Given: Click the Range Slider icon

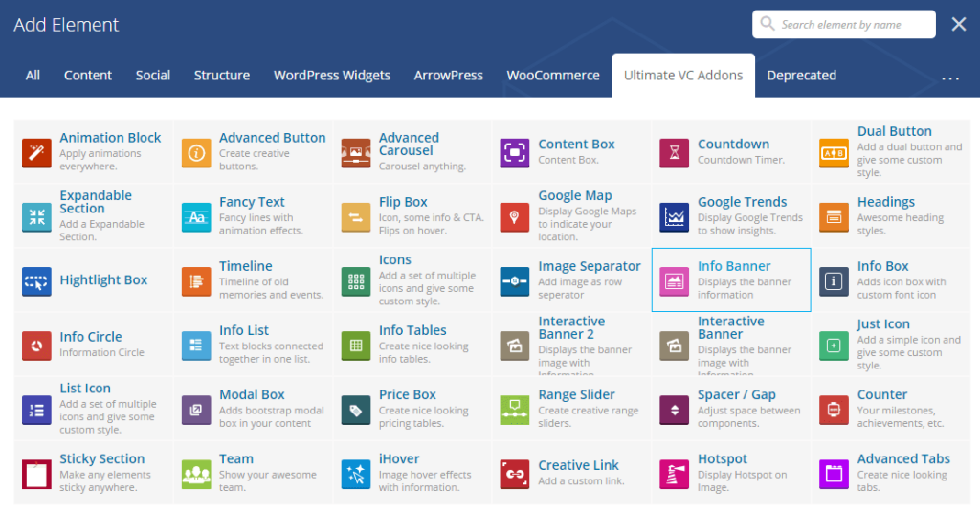Looking at the screenshot, I should point(515,410).
